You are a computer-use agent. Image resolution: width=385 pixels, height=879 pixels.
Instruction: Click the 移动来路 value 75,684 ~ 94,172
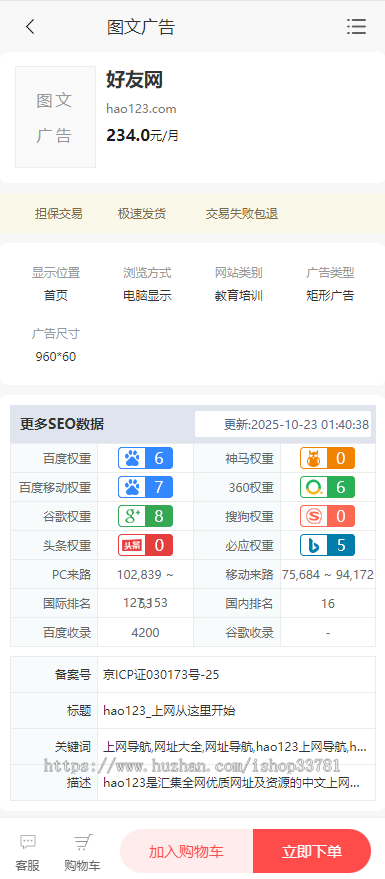click(x=328, y=575)
